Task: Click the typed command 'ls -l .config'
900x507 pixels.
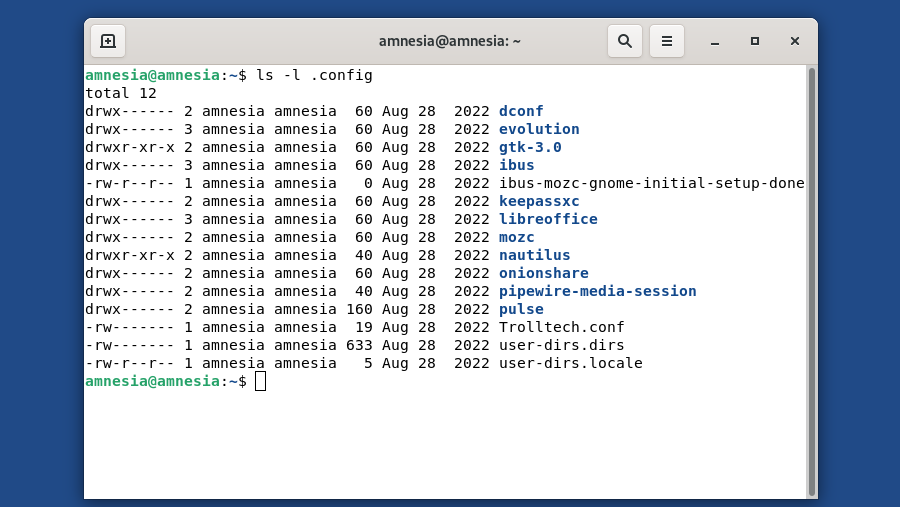Action: point(314,75)
